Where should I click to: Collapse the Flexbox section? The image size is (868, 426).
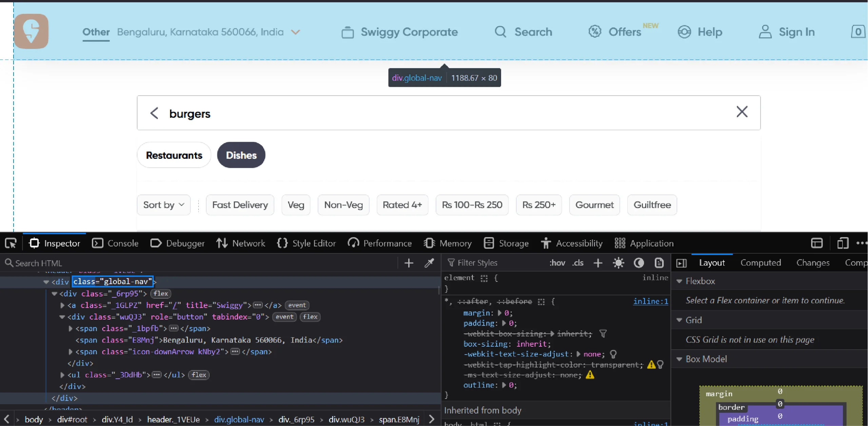(x=679, y=281)
